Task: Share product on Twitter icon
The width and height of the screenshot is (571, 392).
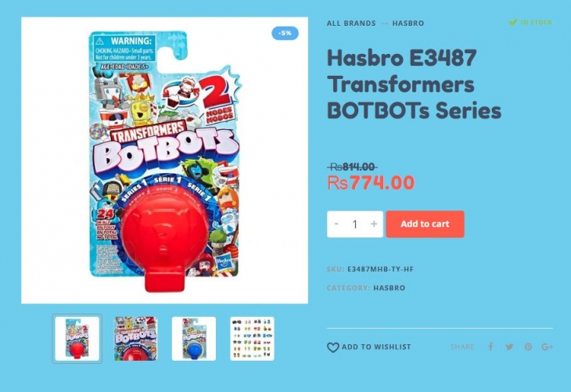Action: click(509, 347)
